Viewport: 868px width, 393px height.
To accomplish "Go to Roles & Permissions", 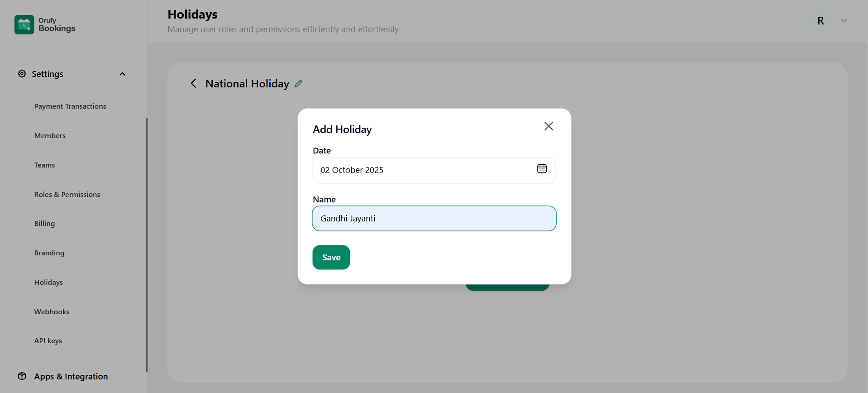I will click(x=67, y=195).
